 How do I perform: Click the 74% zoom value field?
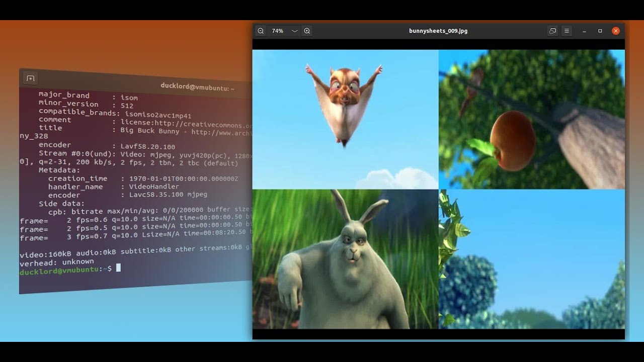coord(278,31)
